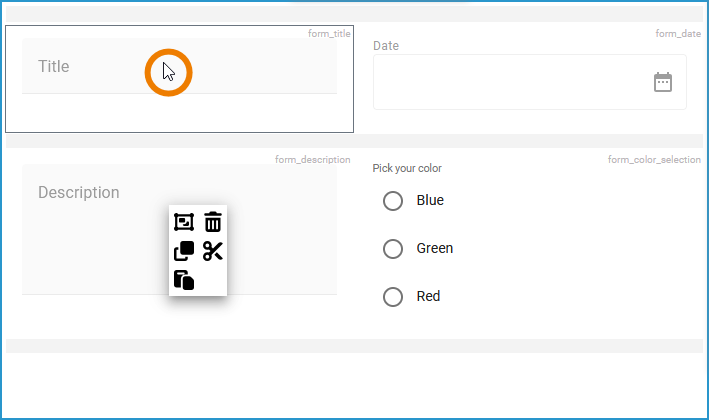Viewport: 709px width, 420px height.
Task: Click the form_date widget tag
Action: (678, 34)
